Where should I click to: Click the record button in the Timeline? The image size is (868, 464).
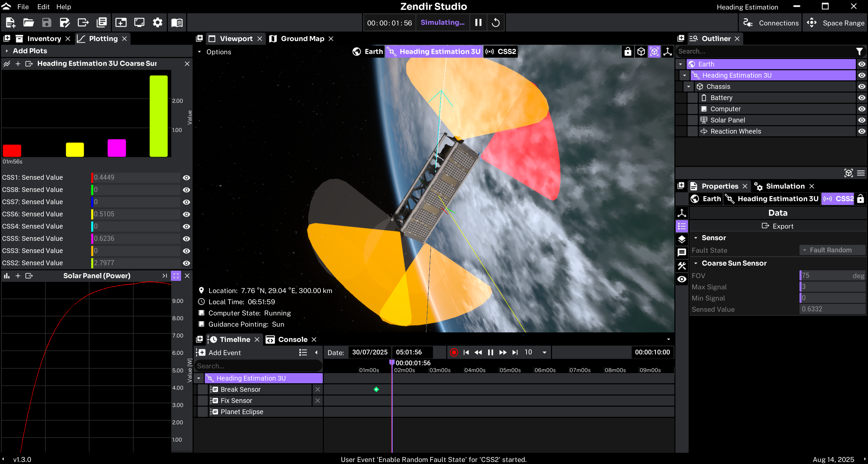tap(454, 352)
